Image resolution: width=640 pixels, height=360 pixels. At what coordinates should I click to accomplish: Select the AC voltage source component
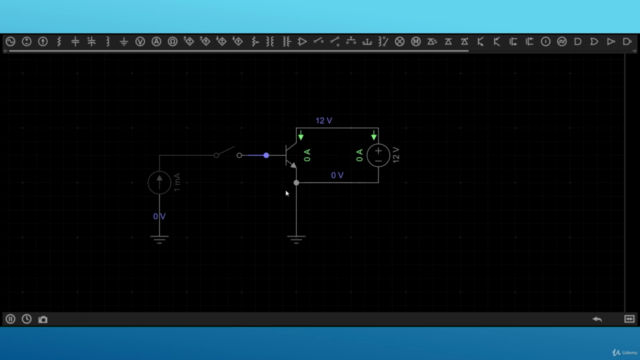point(11,42)
